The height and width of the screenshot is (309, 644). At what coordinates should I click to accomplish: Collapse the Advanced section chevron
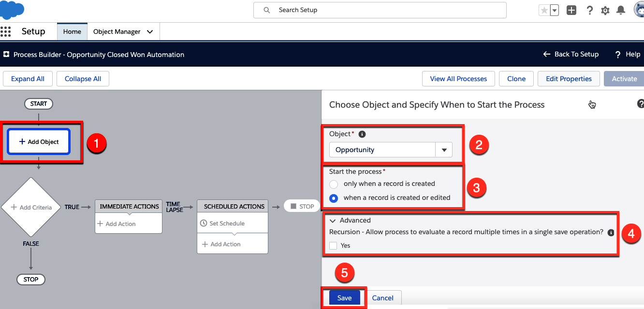coord(332,221)
